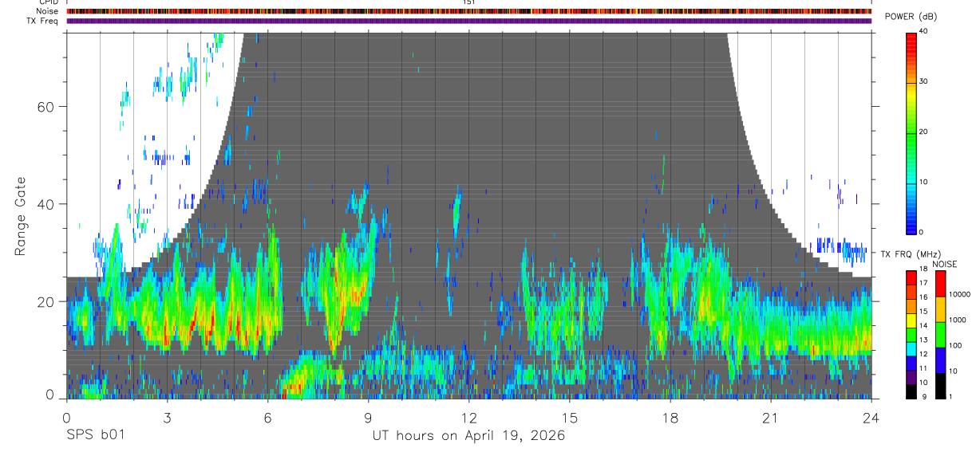Click the multicolored Noise strip above the plot
The image size is (980, 452).
(x=469, y=11)
